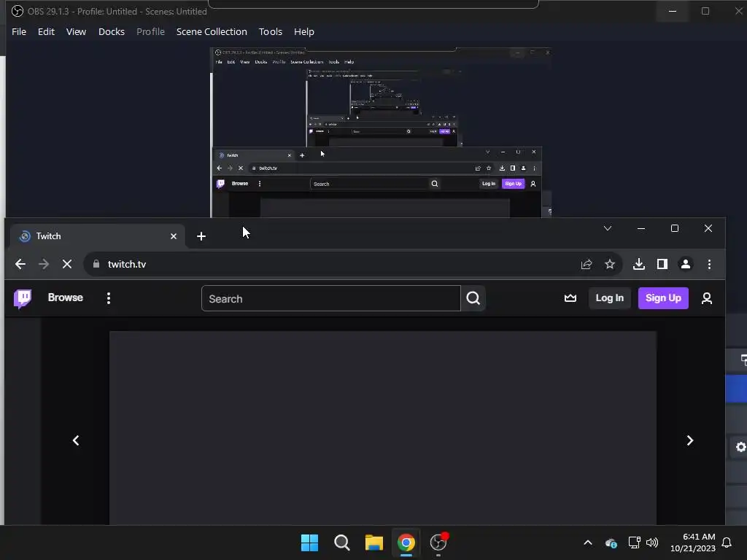Open Twitch's more options dots menu
The width and height of the screenshot is (747, 560).
point(109,298)
